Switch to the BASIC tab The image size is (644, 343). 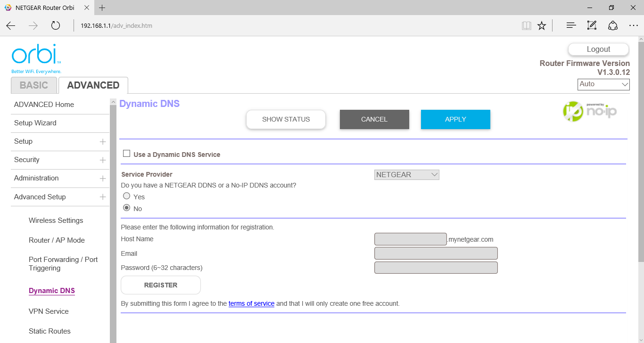point(34,85)
